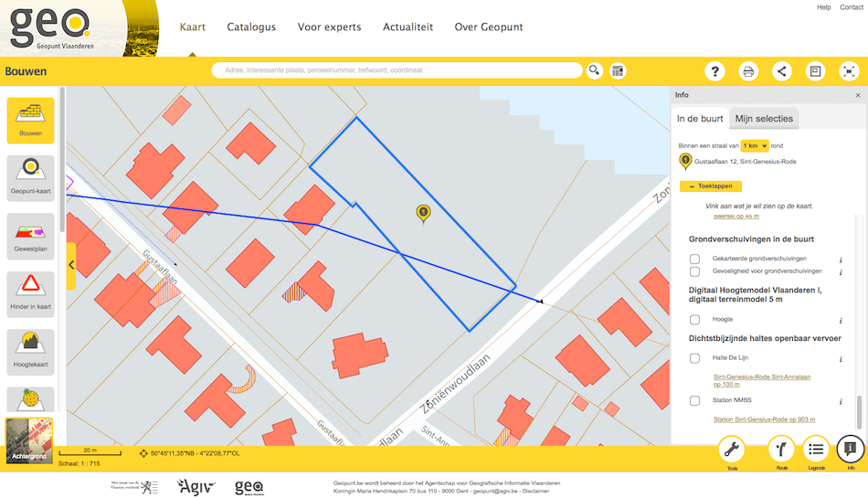Open the question mark help button
This screenshot has width=868, height=498.
click(715, 71)
